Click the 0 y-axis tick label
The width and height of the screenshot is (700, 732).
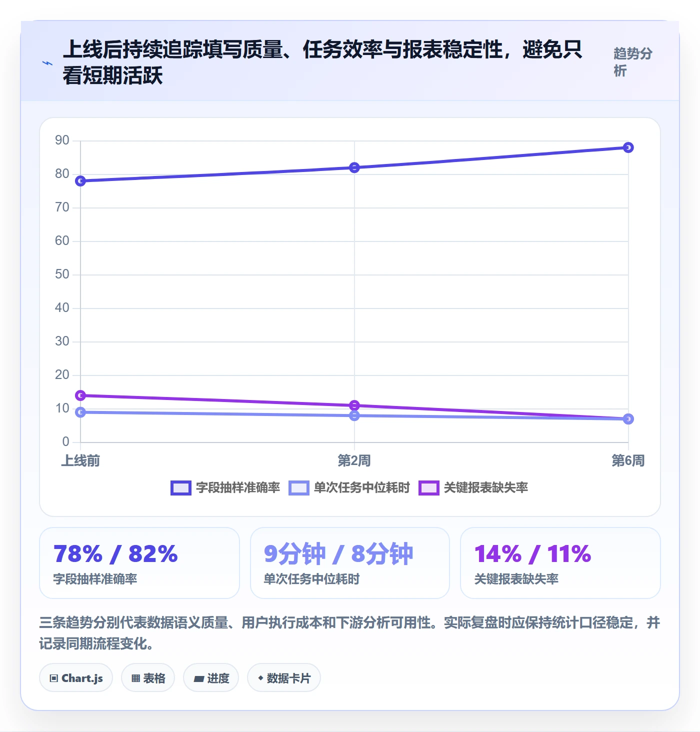tap(66, 442)
